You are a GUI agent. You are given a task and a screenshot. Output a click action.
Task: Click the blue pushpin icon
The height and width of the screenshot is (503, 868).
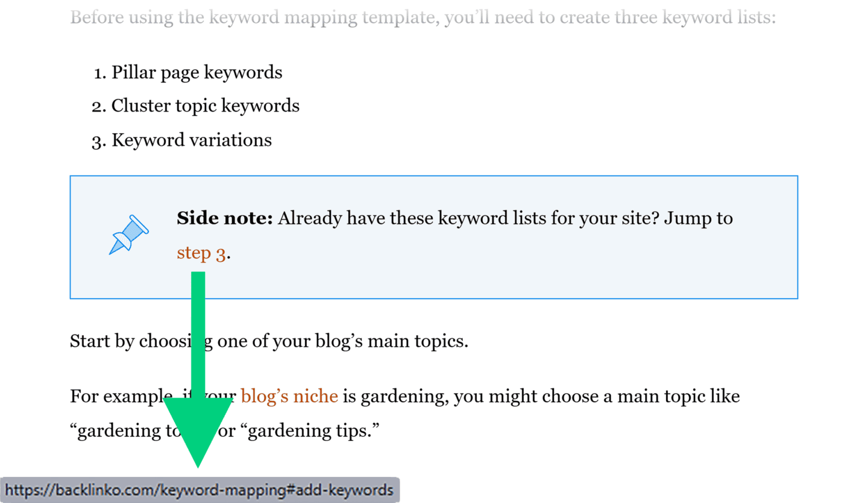[128, 235]
